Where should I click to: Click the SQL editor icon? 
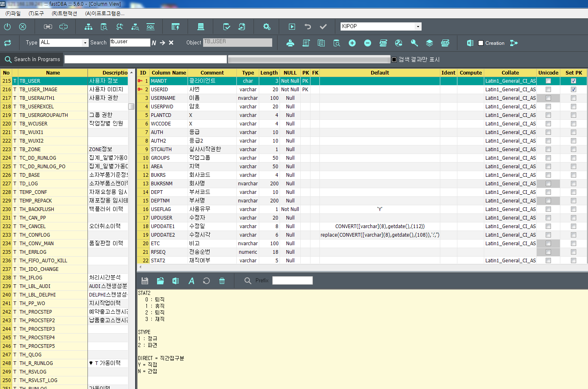(x=151, y=26)
